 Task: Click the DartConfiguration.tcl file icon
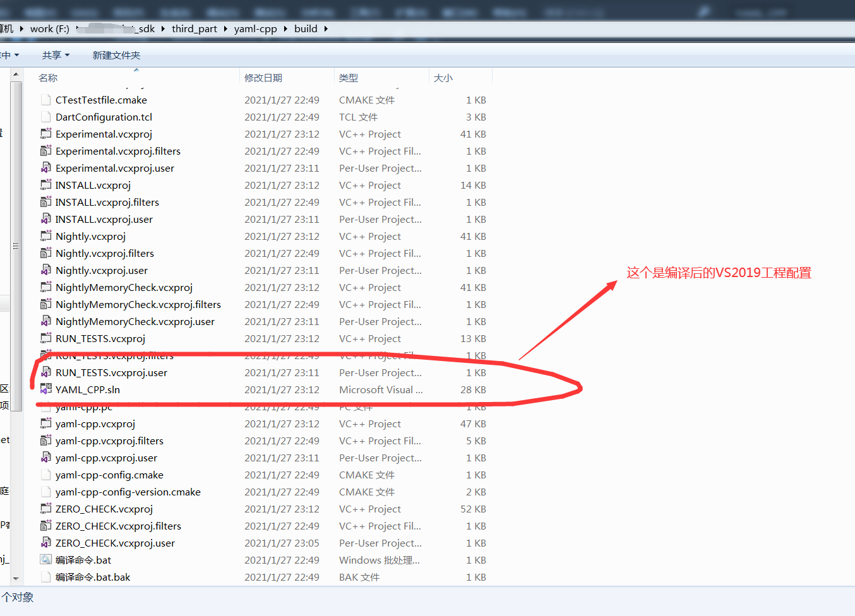pyautogui.click(x=45, y=117)
